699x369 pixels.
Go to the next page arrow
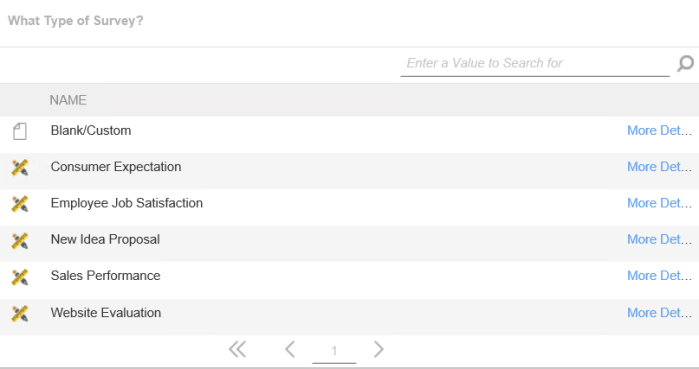click(378, 349)
